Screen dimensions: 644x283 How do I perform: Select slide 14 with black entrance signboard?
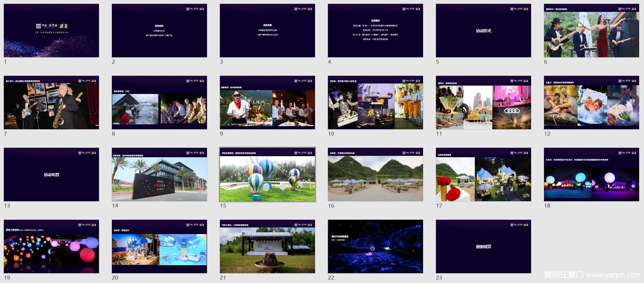click(x=159, y=175)
